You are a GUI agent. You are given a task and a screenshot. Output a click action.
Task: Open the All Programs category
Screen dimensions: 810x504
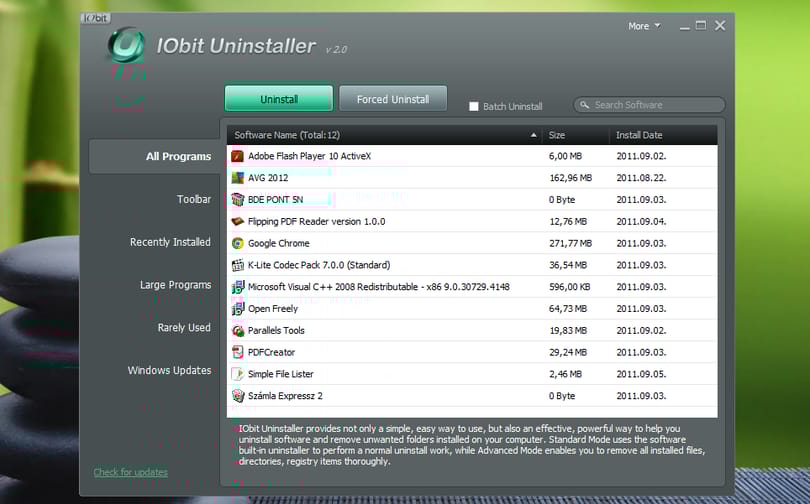(155, 156)
